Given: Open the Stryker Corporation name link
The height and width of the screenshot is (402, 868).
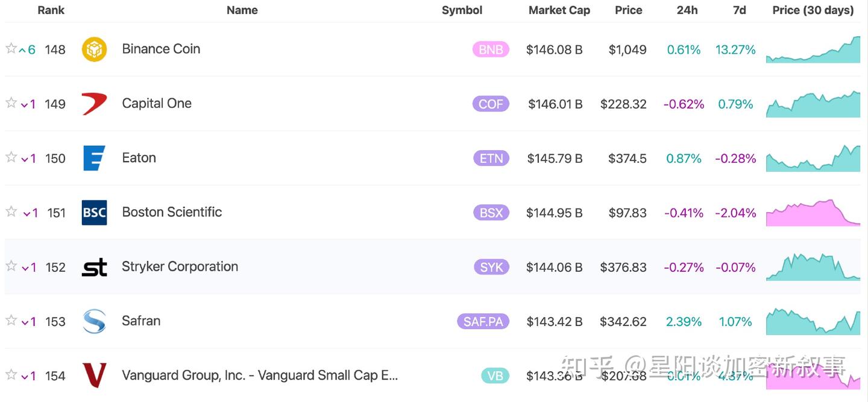Looking at the screenshot, I should [x=180, y=266].
